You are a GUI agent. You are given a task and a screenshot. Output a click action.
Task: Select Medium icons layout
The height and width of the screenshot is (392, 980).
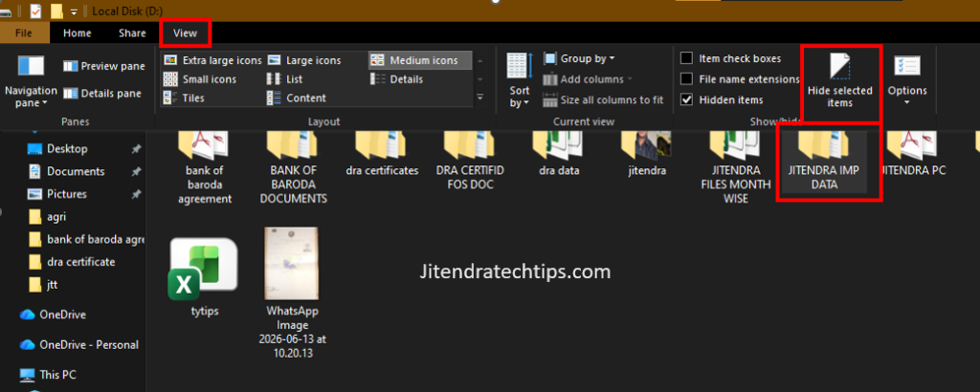pyautogui.click(x=420, y=60)
